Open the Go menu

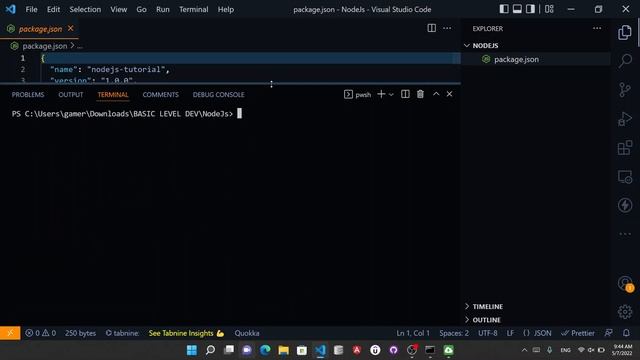pos(141,9)
